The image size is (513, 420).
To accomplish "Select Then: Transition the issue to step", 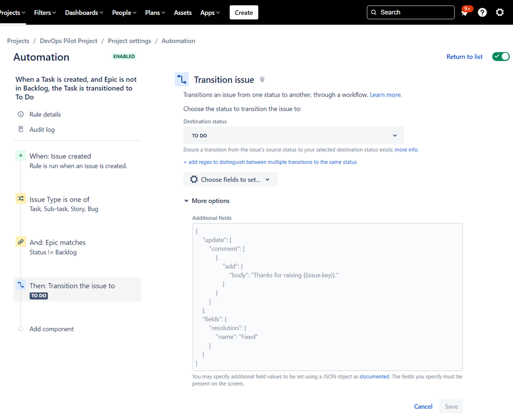I will pyautogui.click(x=77, y=290).
